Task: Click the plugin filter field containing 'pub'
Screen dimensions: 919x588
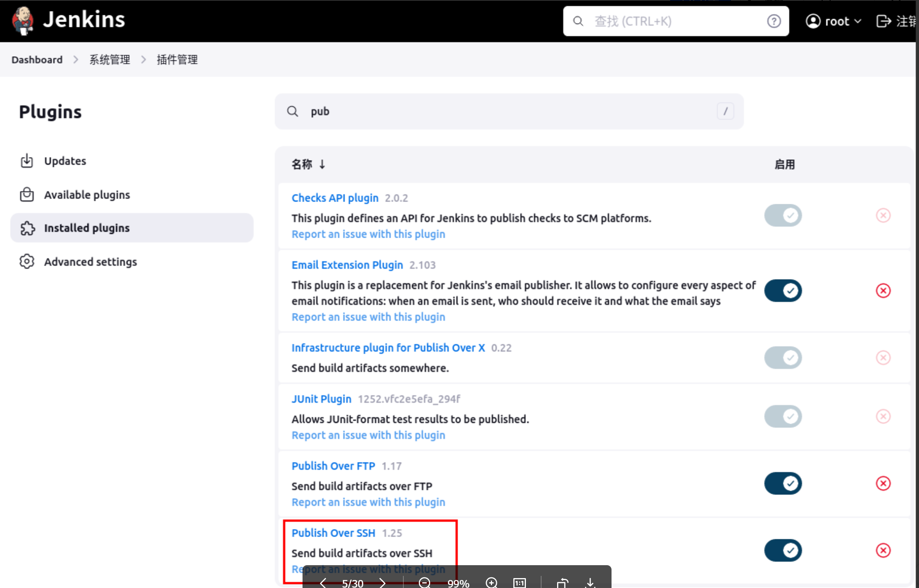Action: (x=509, y=111)
